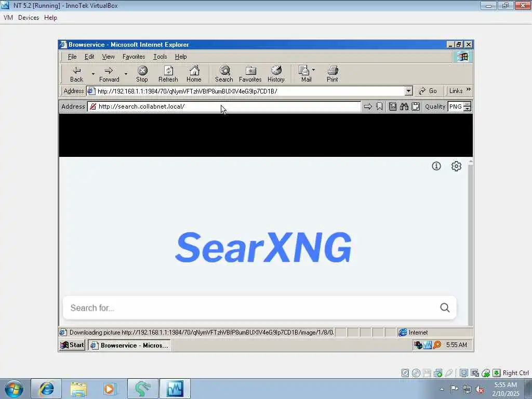Open the VM menu in VirtualBox
The width and height of the screenshot is (532, 399).
8,18
